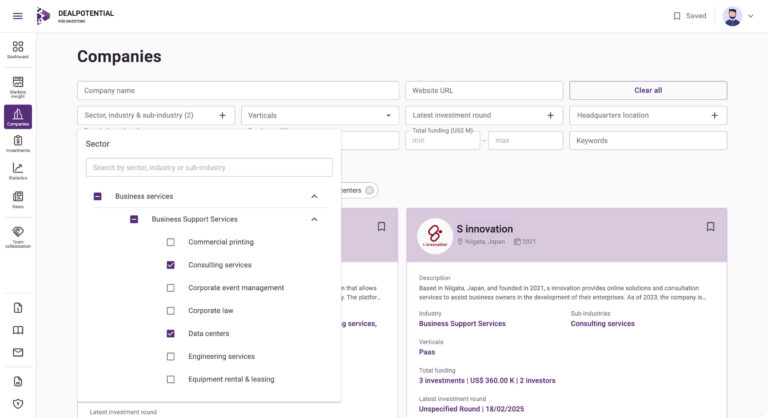Open Investments from the sidebar
The image size is (768, 418).
pos(18,144)
